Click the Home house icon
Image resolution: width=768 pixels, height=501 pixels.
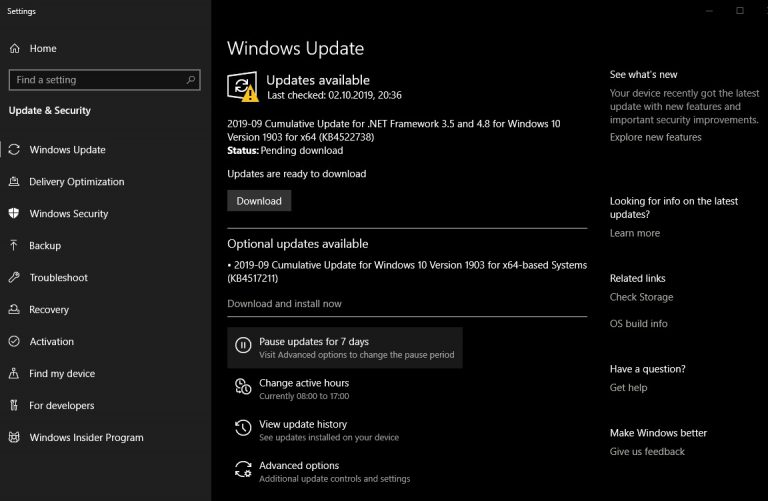pos(15,48)
